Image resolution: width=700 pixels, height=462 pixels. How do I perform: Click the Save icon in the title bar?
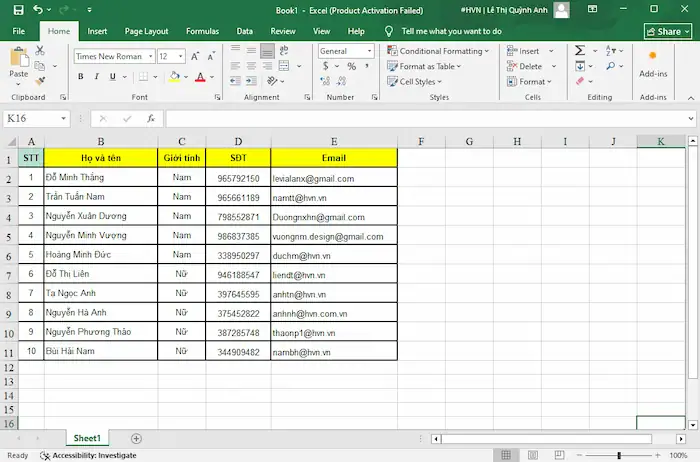[15, 9]
